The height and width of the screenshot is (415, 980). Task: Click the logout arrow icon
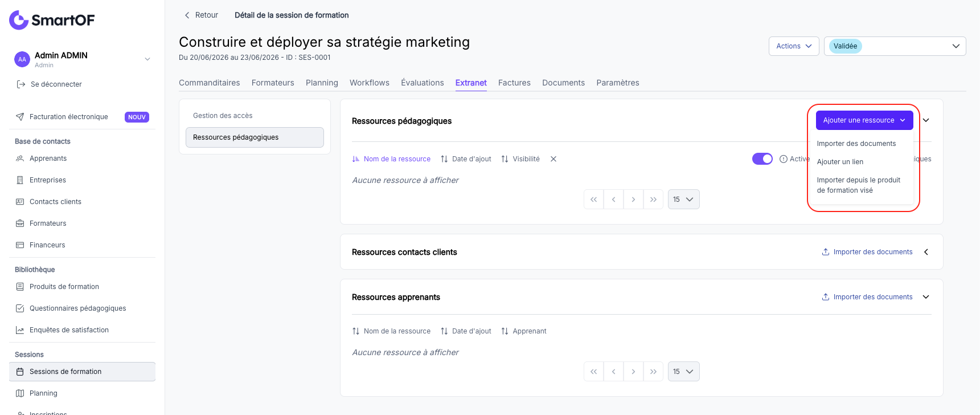point(21,84)
